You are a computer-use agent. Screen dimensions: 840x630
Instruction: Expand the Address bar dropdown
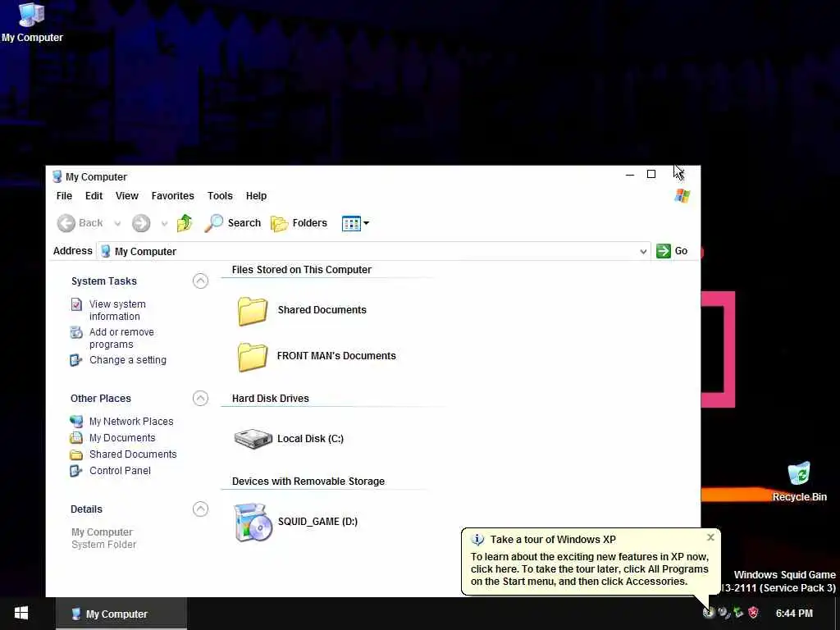click(x=643, y=251)
